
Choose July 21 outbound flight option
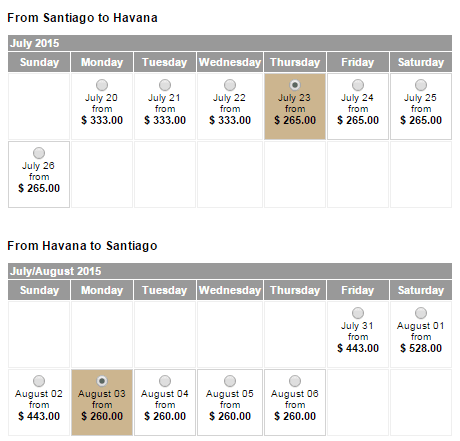coord(165,85)
